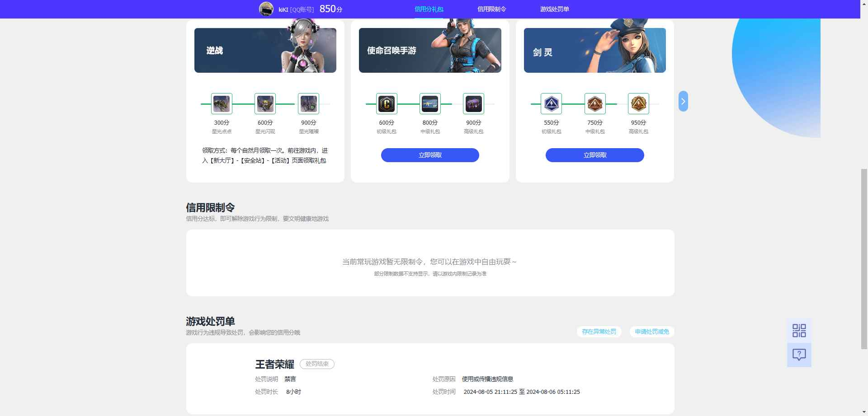Viewport: 868px width, 416px height.
Task: Click the 处罚结束 status tag
Action: pyautogui.click(x=317, y=364)
